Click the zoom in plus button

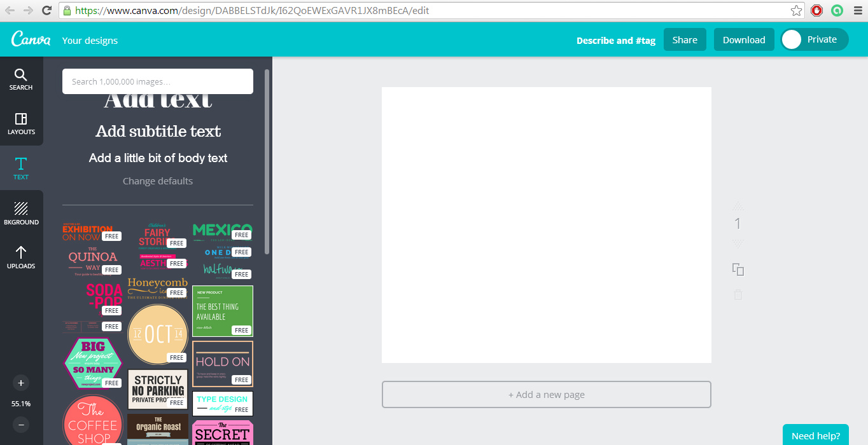21,383
